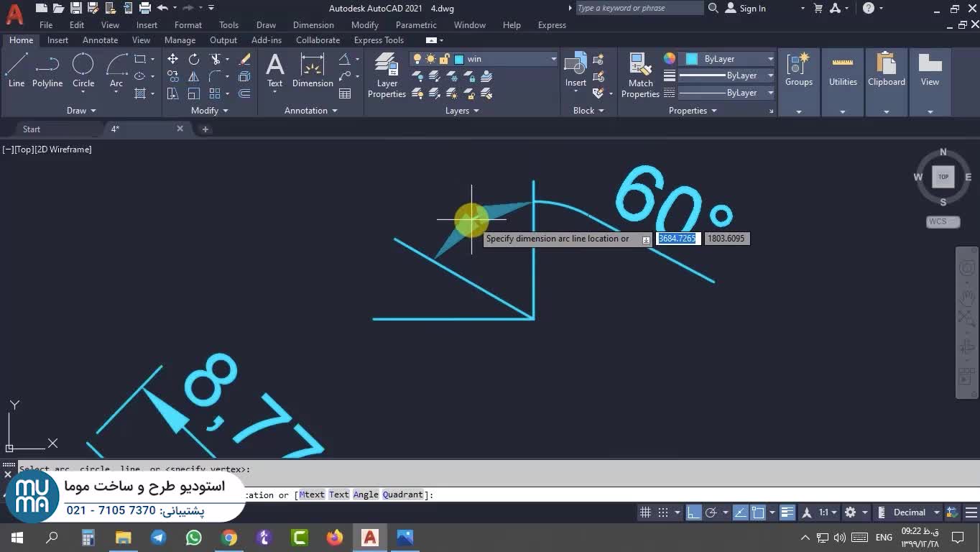Expand the Draw panel flyout
This screenshot has width=980, height=552.
click(x=81, y=111)
